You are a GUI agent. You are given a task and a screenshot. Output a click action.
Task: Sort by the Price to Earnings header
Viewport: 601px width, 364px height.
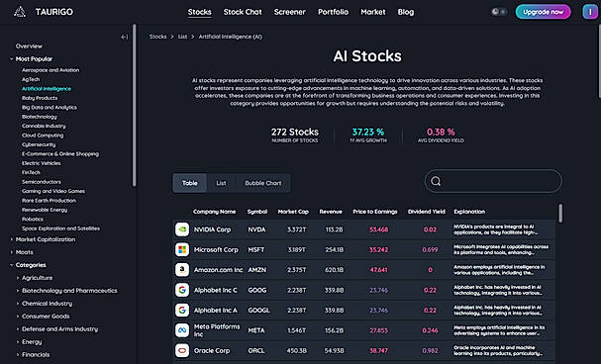(375, 212)
